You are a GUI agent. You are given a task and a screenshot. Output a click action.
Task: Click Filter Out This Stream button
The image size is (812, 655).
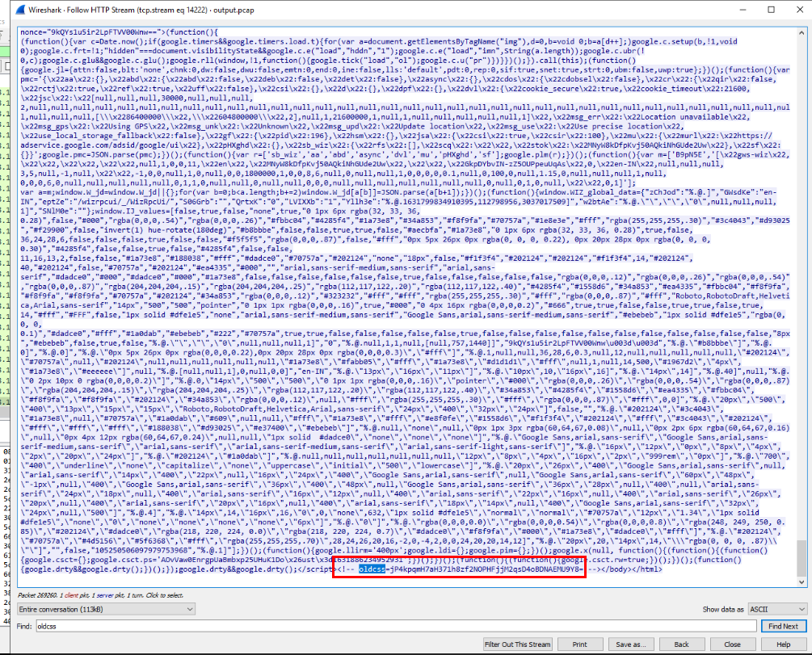click(x=517, y=645)
